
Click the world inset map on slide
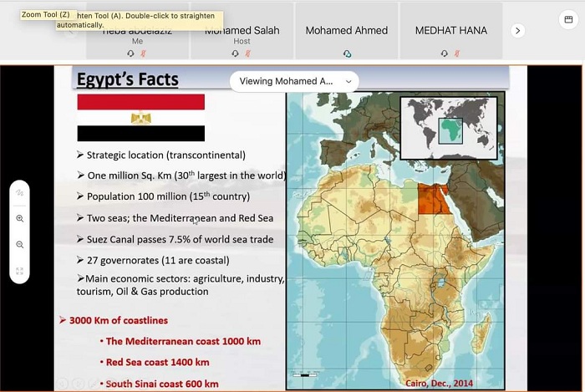click(448, 128)
